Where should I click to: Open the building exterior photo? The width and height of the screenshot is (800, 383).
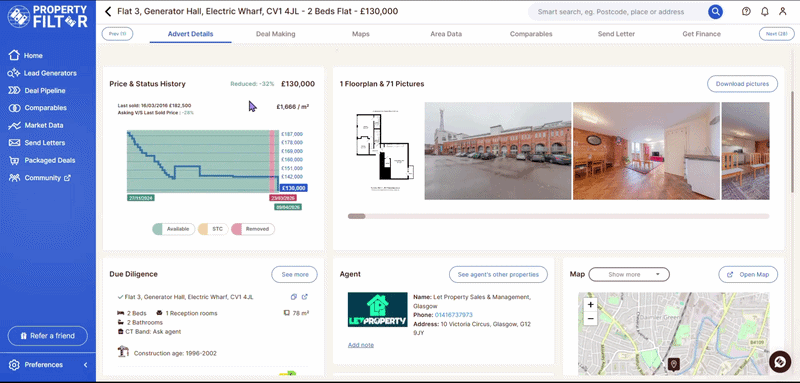[x=498, y=150]
